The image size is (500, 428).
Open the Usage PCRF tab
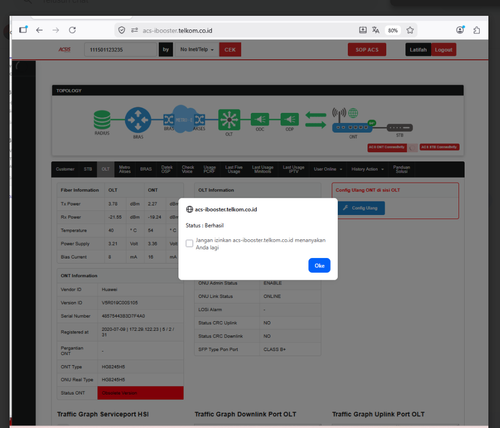(209, 169)
